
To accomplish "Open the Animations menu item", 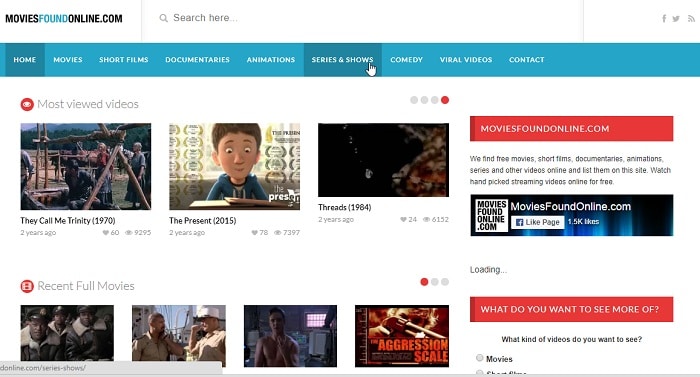I will (271, 60).
